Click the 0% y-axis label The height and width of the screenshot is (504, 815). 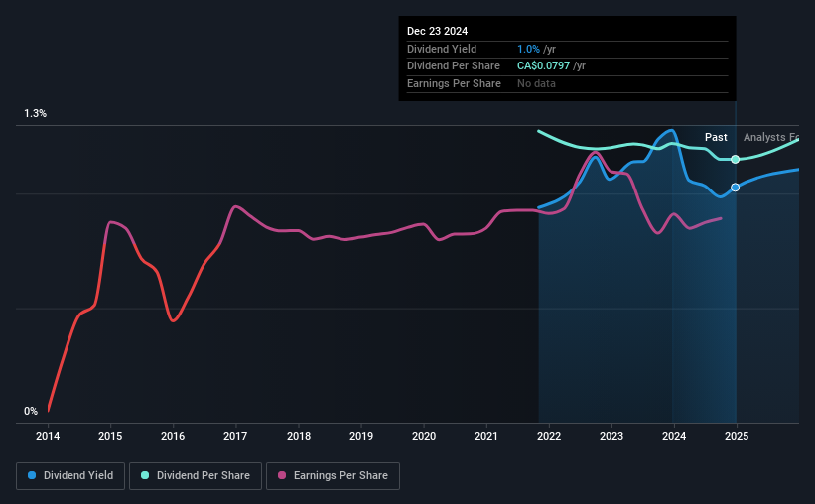click(31, 411)
